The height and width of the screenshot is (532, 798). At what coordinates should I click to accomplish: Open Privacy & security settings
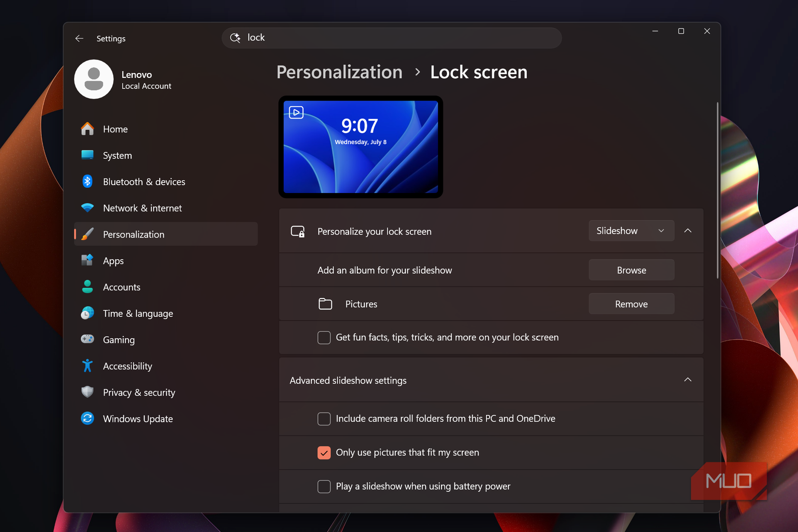click(166, 392)
